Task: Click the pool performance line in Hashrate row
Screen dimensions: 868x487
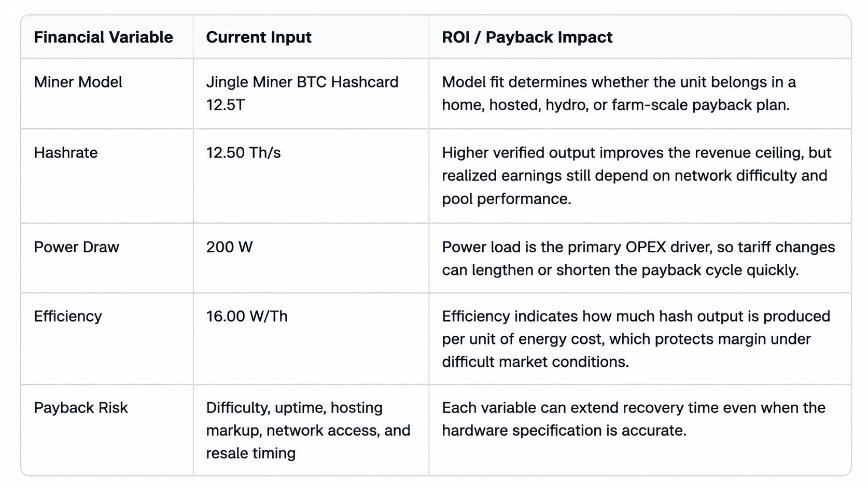Action: 506,199
